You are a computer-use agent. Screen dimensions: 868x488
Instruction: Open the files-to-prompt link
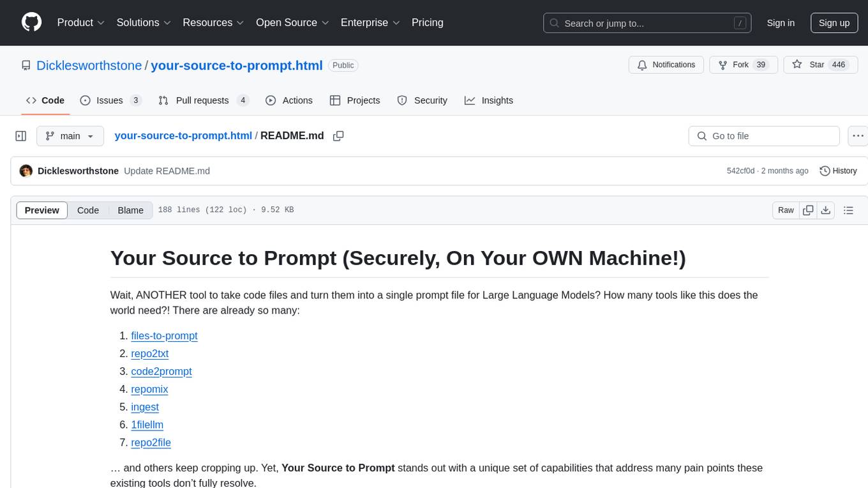164,335
